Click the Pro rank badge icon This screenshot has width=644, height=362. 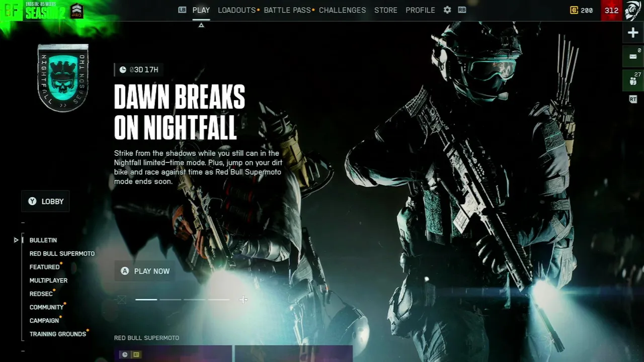(76, 11)
